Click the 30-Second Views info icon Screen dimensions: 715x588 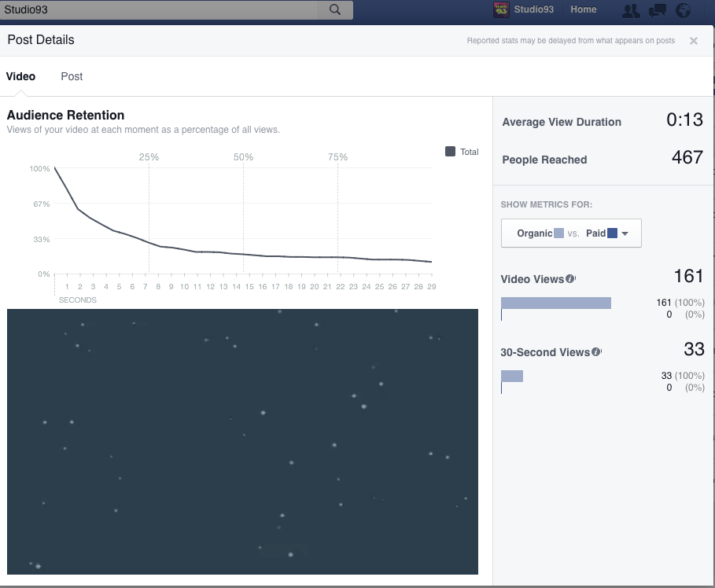(x=596, y=351)
